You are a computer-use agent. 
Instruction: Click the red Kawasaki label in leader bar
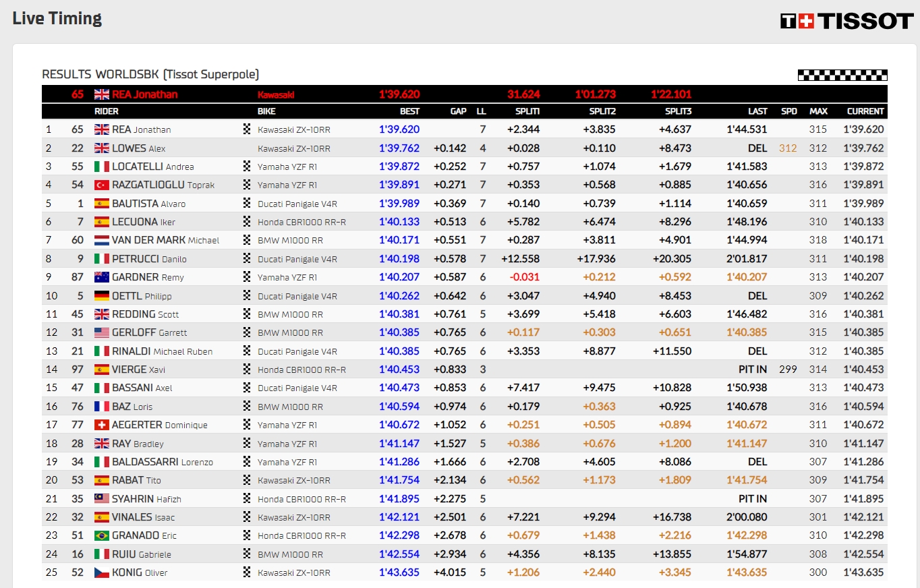click(x=276, y=95)
